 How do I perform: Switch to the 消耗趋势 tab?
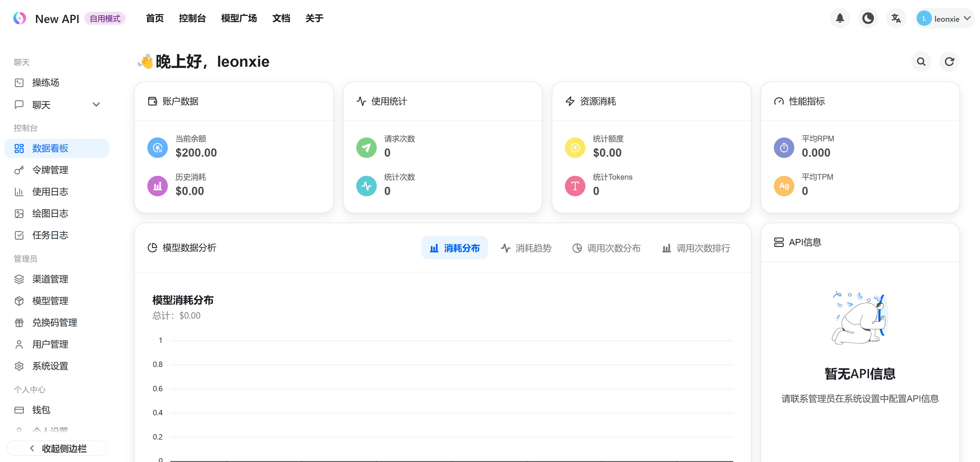point(526,248)
